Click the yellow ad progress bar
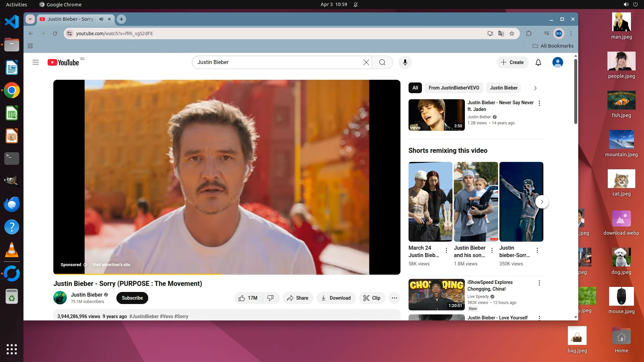The image size is (644, 362). coord(138,274)
